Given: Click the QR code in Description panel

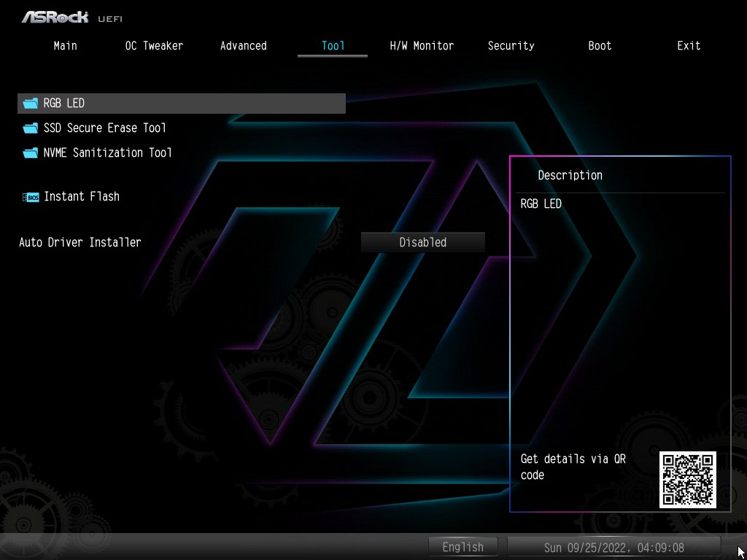Looking at the screenshot, I should point(687,480).
